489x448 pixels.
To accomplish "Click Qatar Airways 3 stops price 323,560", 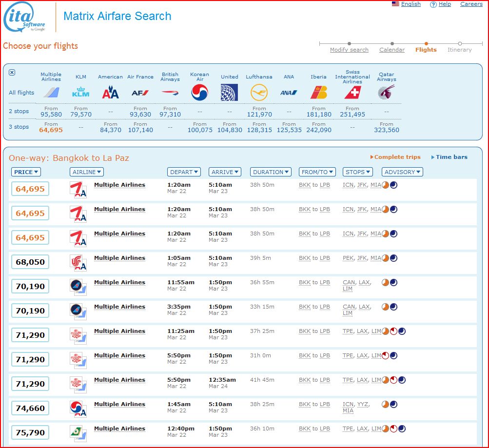I will (387, 130).
